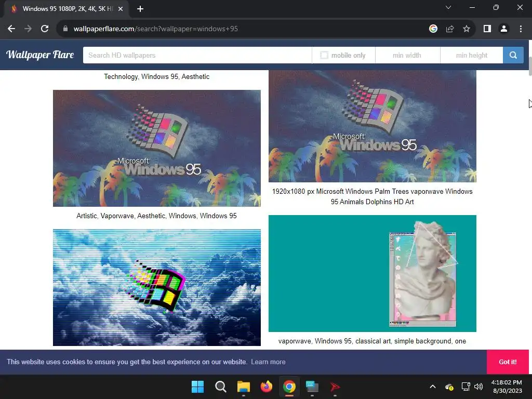Image resolution: width=532 pixels, height=399 pixels.
Task: Open the Chrome side panel
Action: click(487, 29)
